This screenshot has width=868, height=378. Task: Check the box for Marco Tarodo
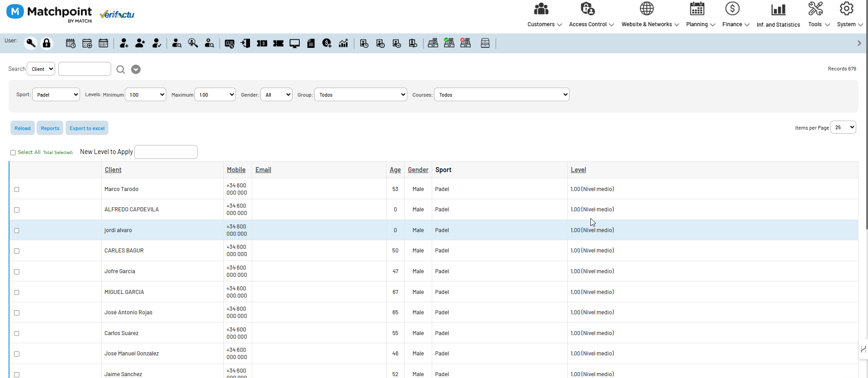tap(17, 189)
